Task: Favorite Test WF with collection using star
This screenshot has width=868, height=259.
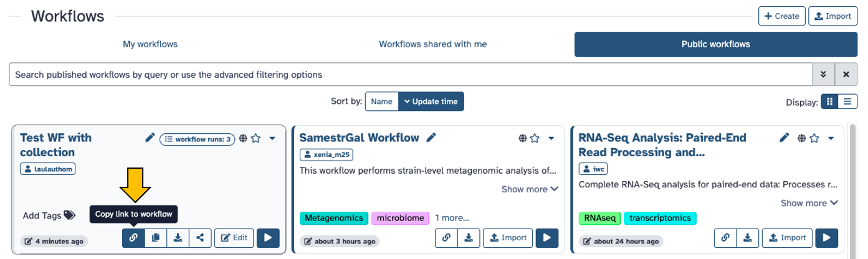Action: click(255, 139)
